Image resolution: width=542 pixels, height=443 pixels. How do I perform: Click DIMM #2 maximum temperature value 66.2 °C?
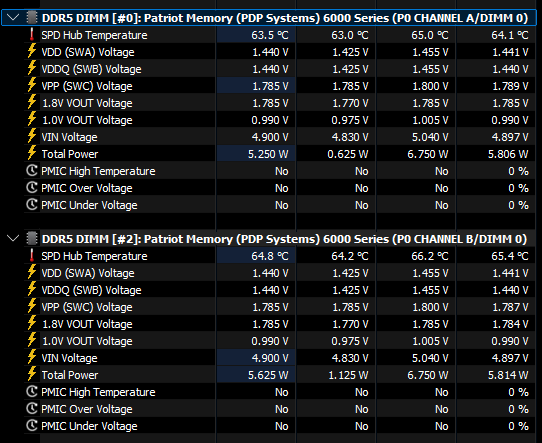[430, 256]
